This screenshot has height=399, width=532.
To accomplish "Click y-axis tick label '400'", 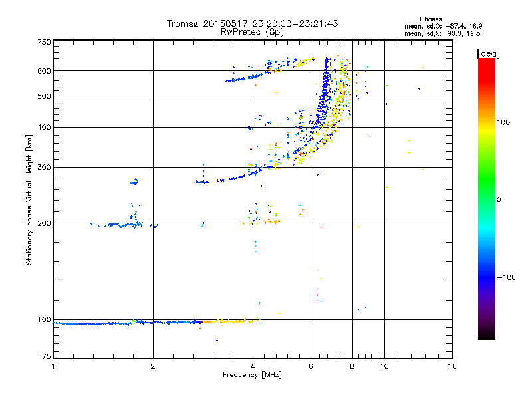I will pyautogui.click(x=44, y=128).
